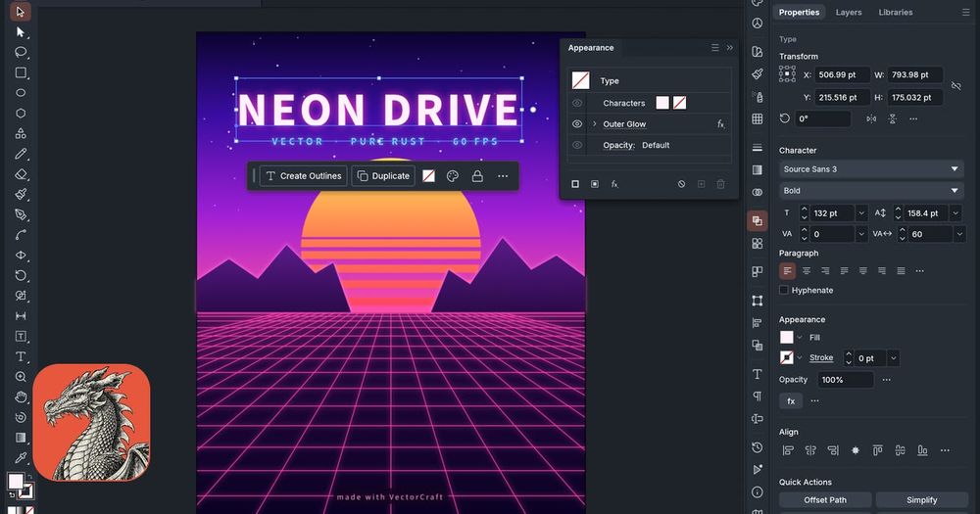Click the Fill color swatch in Properties
The width and height of the screenshot is (980, 514).
pos(786,337)
